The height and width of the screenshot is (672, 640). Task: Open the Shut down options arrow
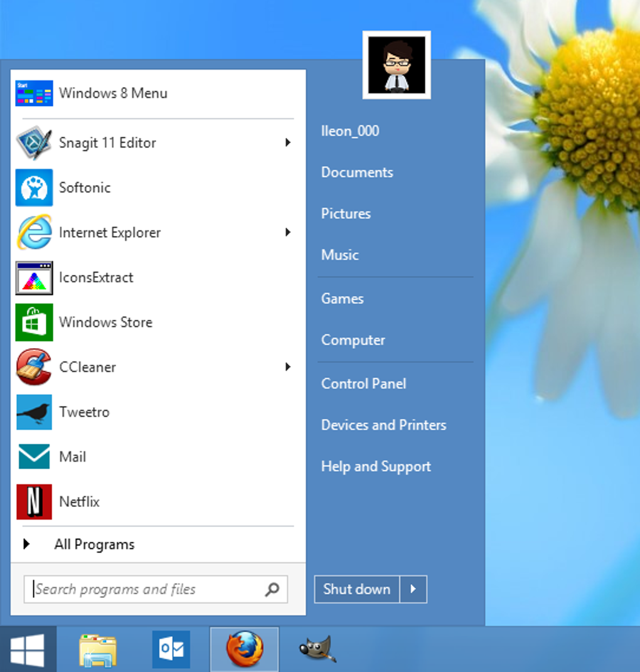point(413,589)
